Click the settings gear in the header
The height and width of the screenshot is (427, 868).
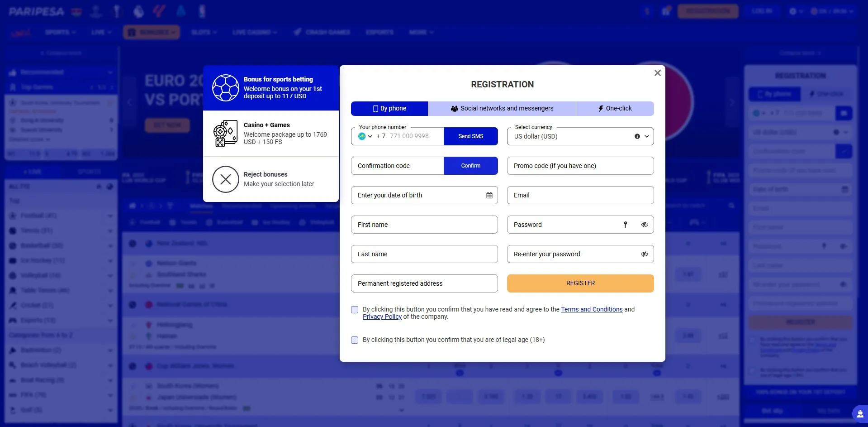tap(793, 11)
